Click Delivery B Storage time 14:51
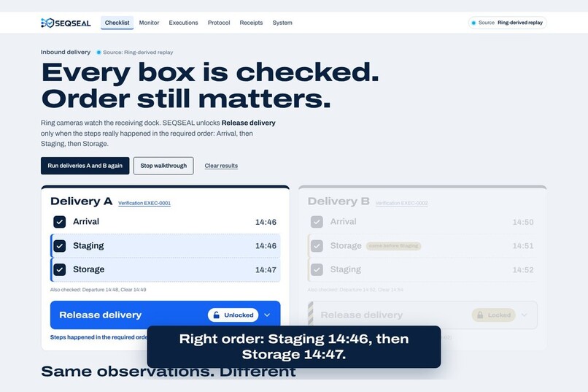 523,246
